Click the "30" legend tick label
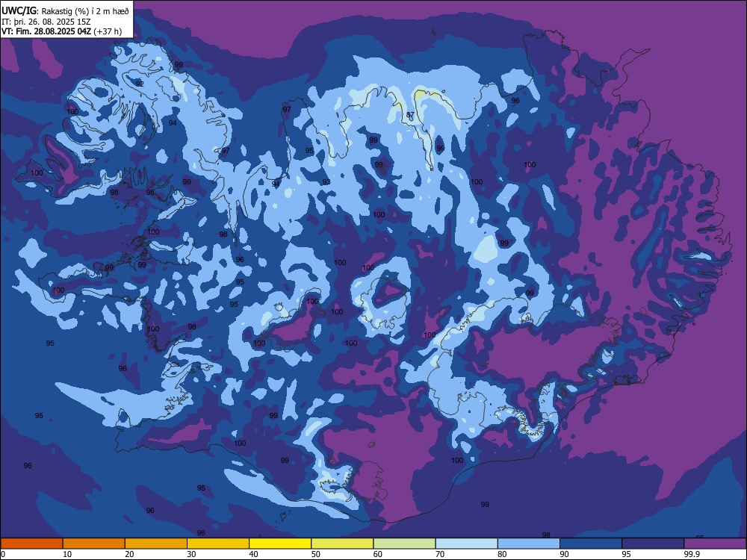The image size is (747, 560). (x=191, y=554)
